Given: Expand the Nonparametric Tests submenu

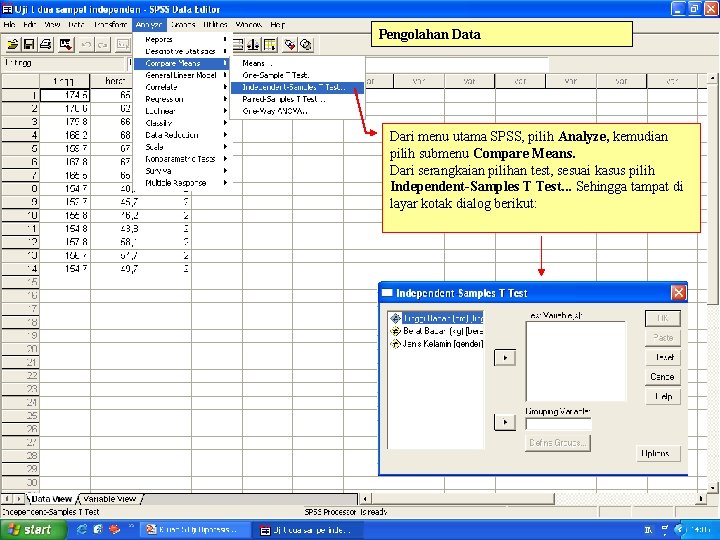Looking at the screenshot, I should [182, 159].
